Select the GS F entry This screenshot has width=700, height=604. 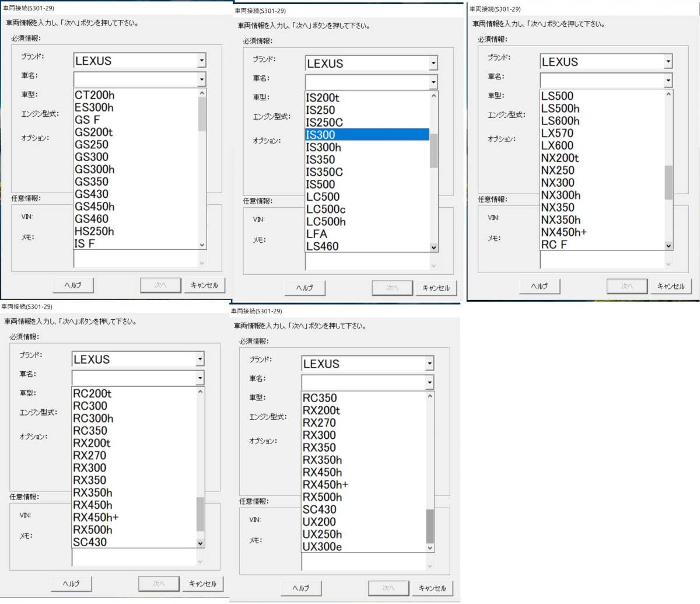[87, 120]
